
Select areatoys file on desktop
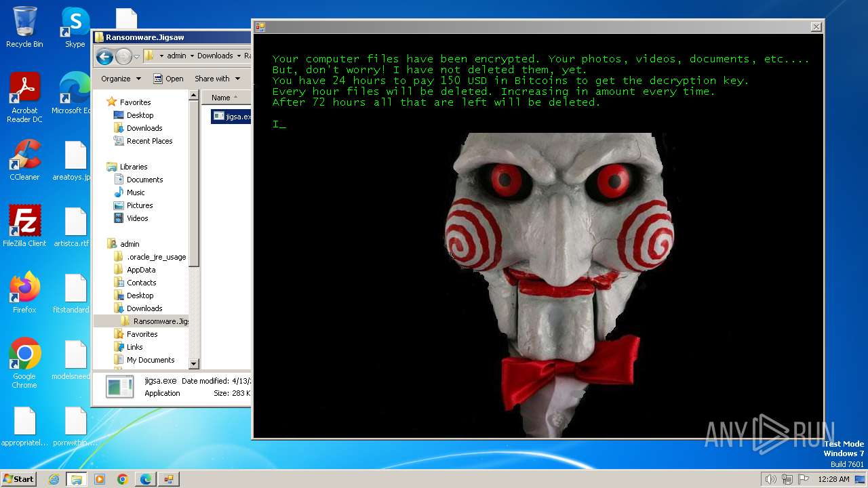(x=72, y=160)
